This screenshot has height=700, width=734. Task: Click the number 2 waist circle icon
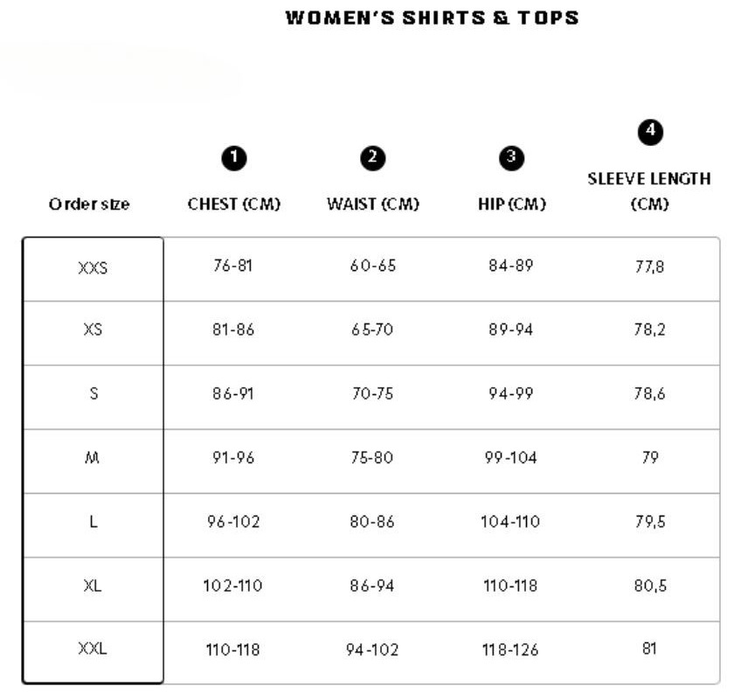point(372,158)
